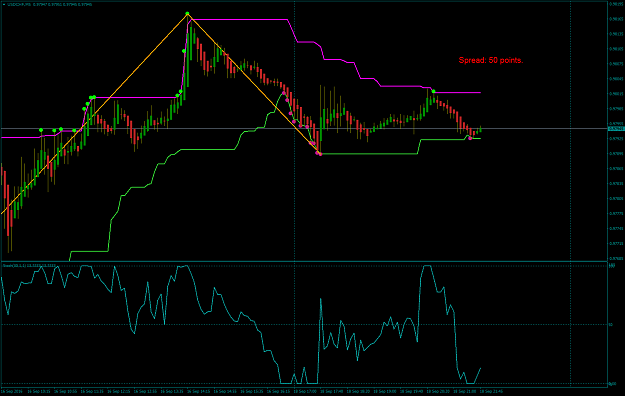Select the green dot near the Spread label
The width and height of the screenshot is (625, 396).
[x=434, y=92]
